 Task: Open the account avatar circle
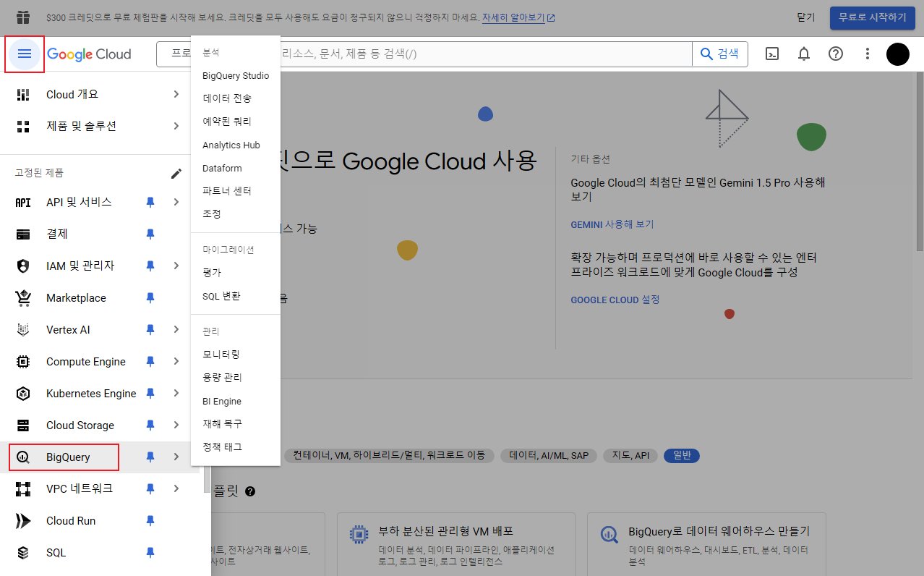click(x=898, y=54)
